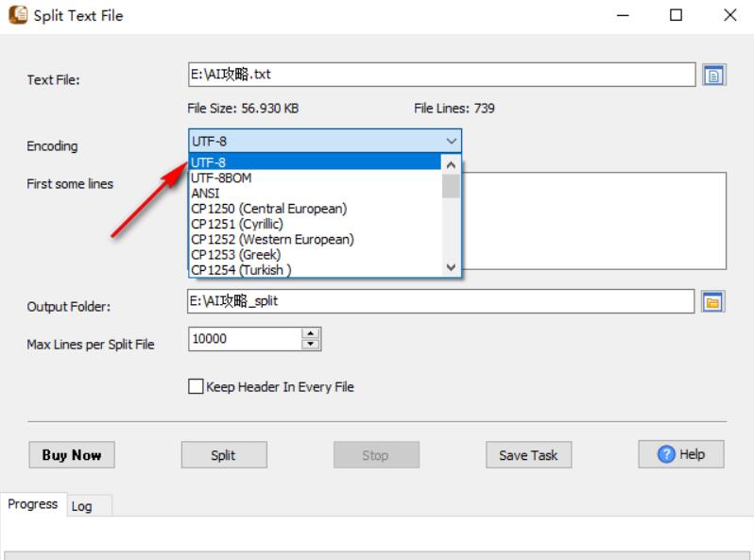This screenshot has width=754, height=560.
Task: Click the Text File path field
Action: pos(441,75)
